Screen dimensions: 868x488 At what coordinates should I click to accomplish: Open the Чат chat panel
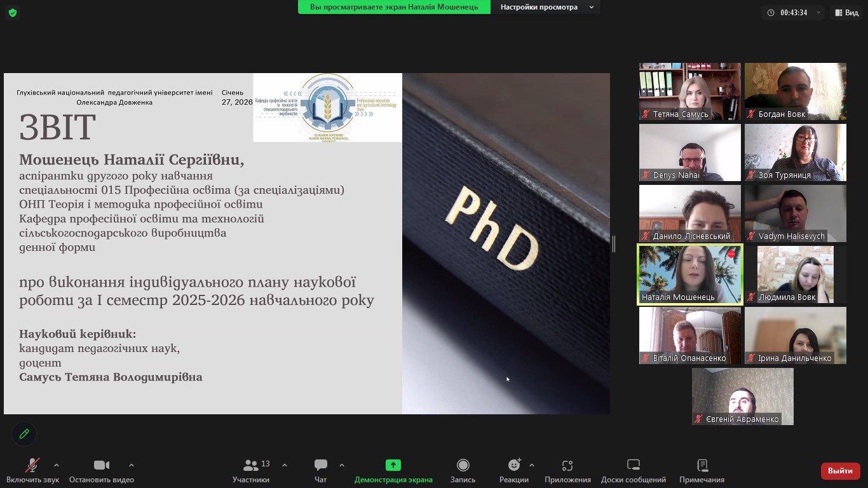point(321,471)
